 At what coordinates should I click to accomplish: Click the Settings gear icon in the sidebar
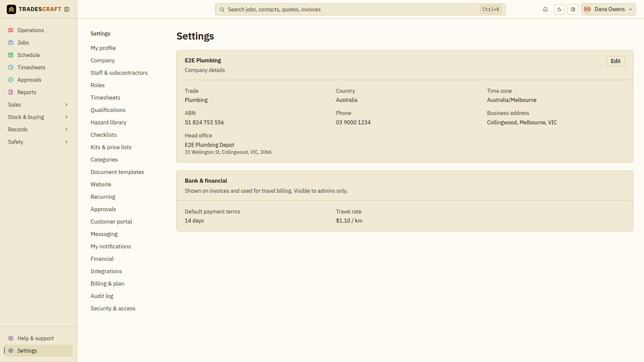pyautogui.click(x=11, y=351)
